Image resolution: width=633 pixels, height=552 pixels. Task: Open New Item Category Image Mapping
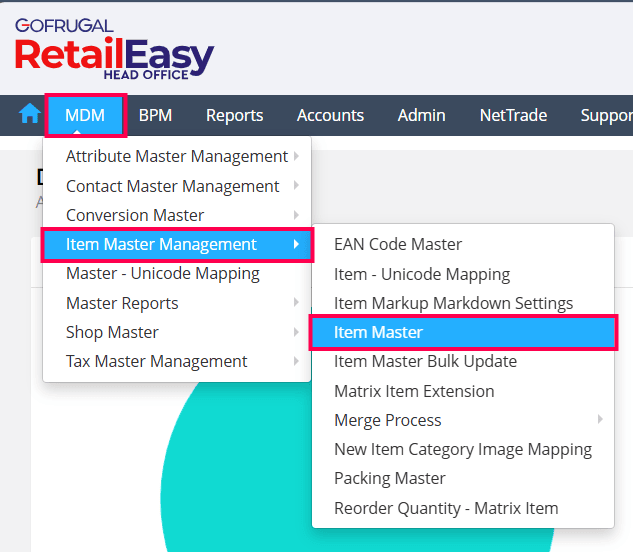463,449
